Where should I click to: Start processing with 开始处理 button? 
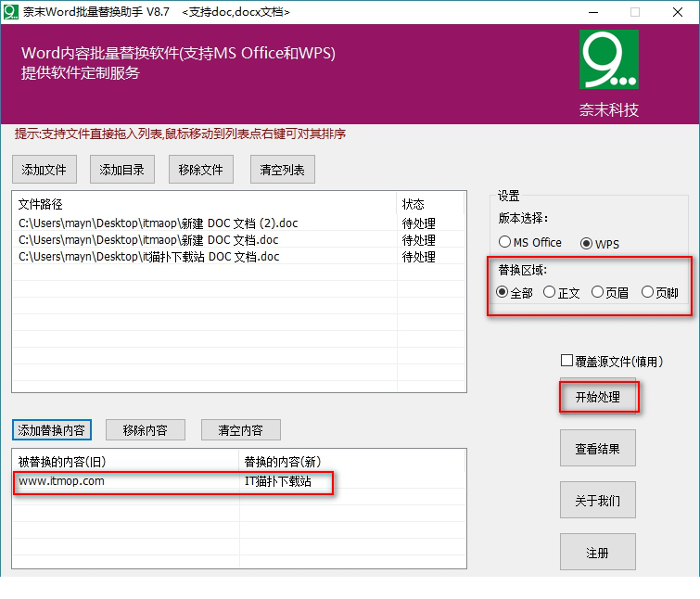click(x=597, y=397)
